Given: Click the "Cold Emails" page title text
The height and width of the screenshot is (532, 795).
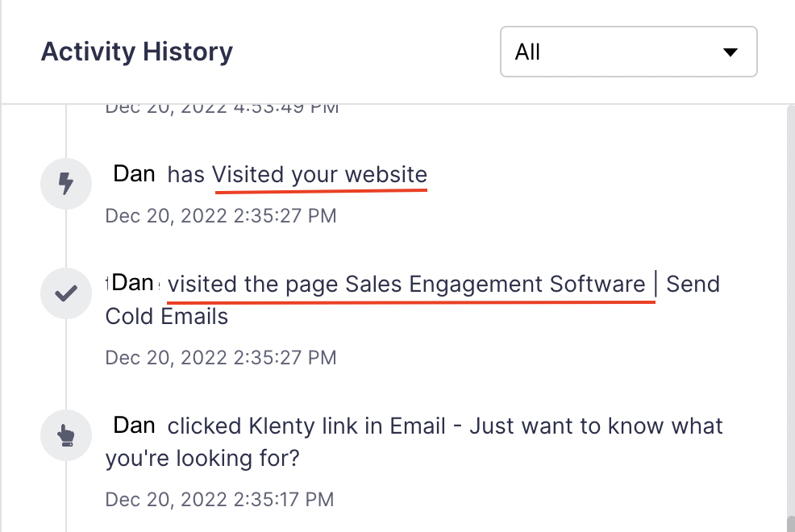Looking at the screenshot, I should (x=167, y=316).
